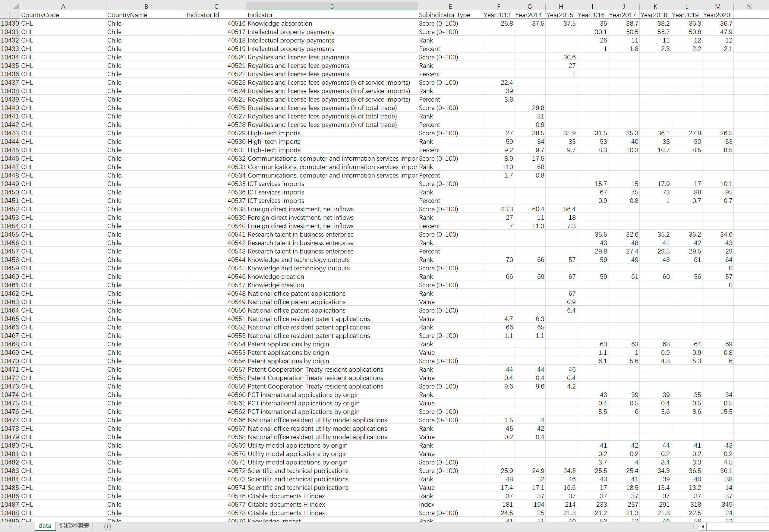Open the 指标对照表 sheet tab

coord(74,526)
